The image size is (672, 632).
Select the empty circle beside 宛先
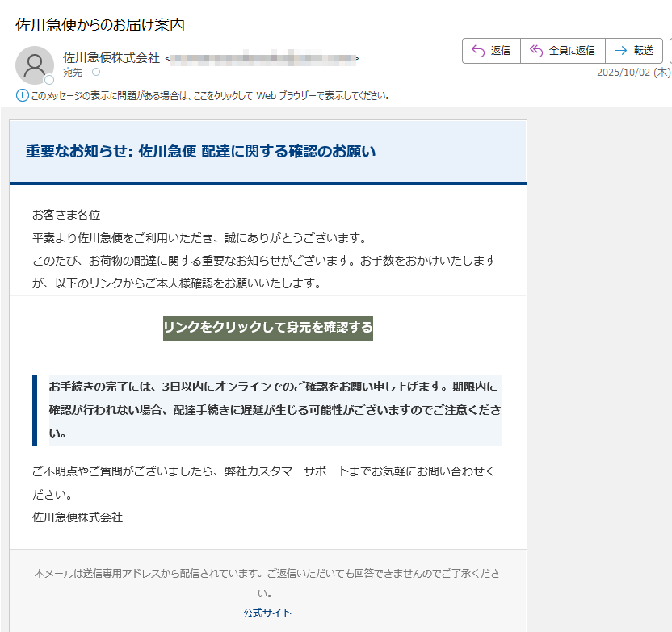click(x=96, y=72)
